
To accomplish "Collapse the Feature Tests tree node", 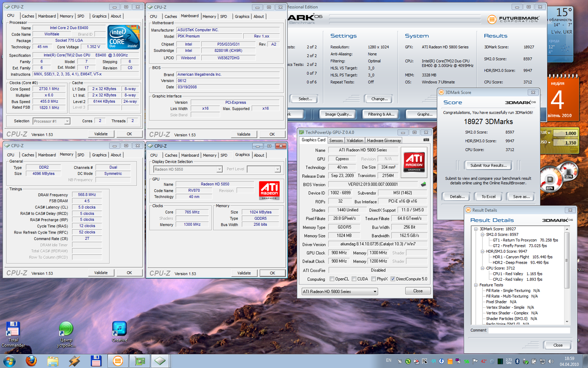I will click(476, 285).
